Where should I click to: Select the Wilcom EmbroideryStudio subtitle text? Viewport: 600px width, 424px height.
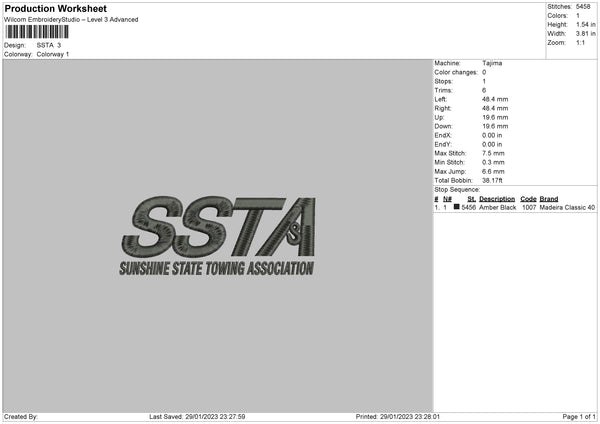click(71, 20)
